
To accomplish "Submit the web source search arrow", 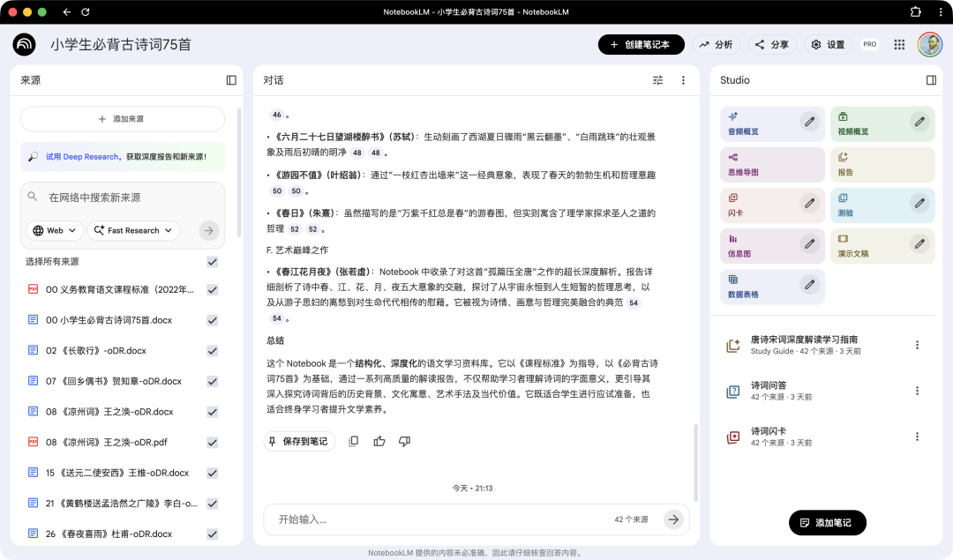I will point(208,231).
